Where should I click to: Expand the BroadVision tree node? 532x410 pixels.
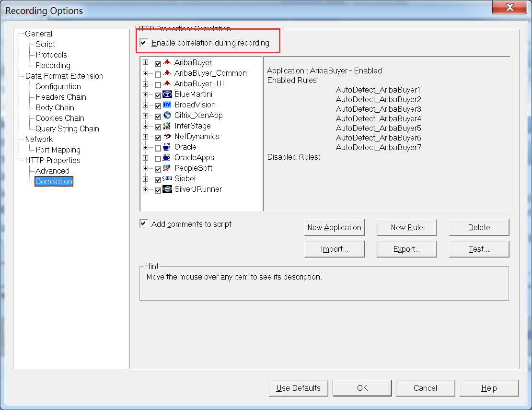click(x=146, y=105)
